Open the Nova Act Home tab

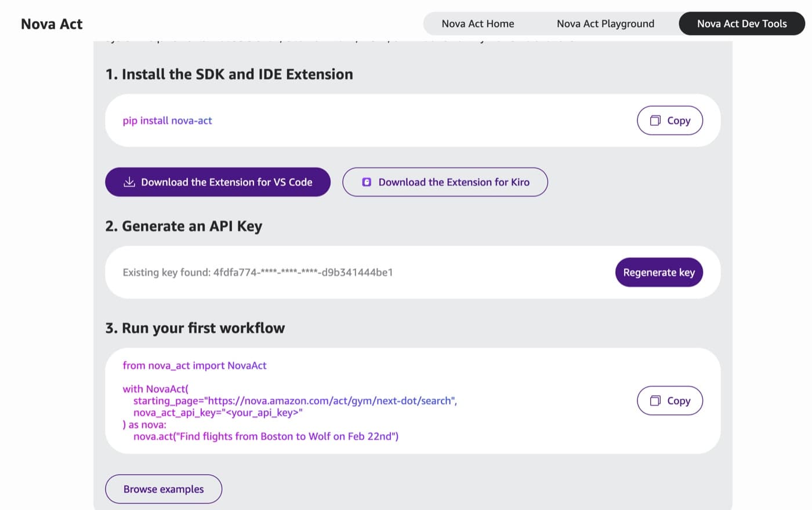477,24
